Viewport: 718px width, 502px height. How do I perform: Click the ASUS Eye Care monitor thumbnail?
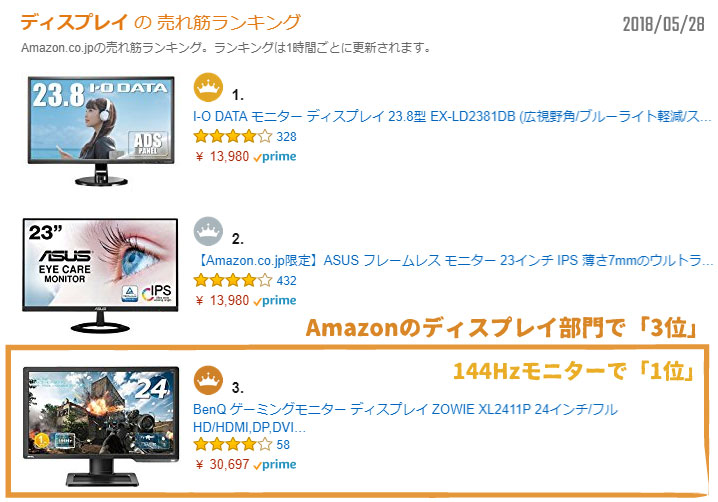point(100,275)
